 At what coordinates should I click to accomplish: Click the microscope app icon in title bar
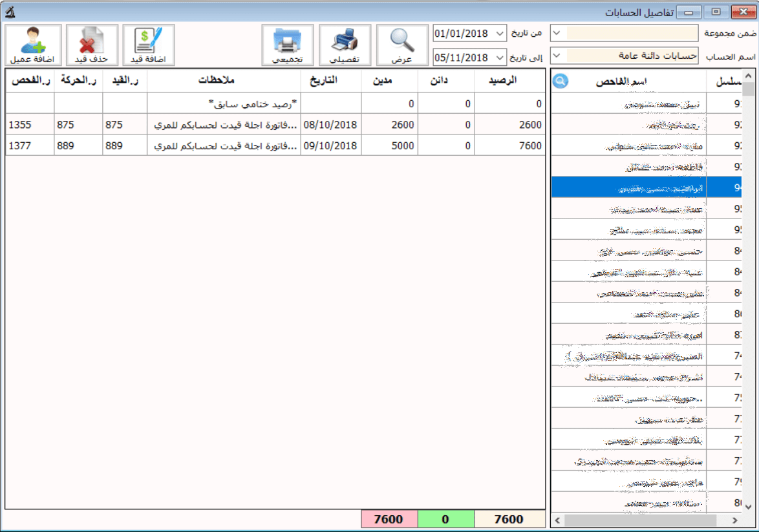point(8,12)
